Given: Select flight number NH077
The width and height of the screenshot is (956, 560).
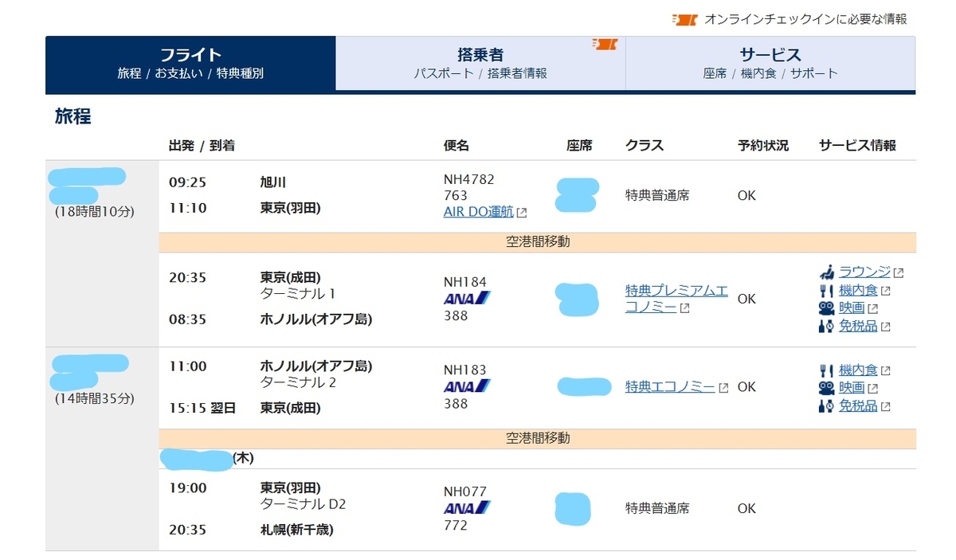Looking at the screenshot, I should pos(465,491).
